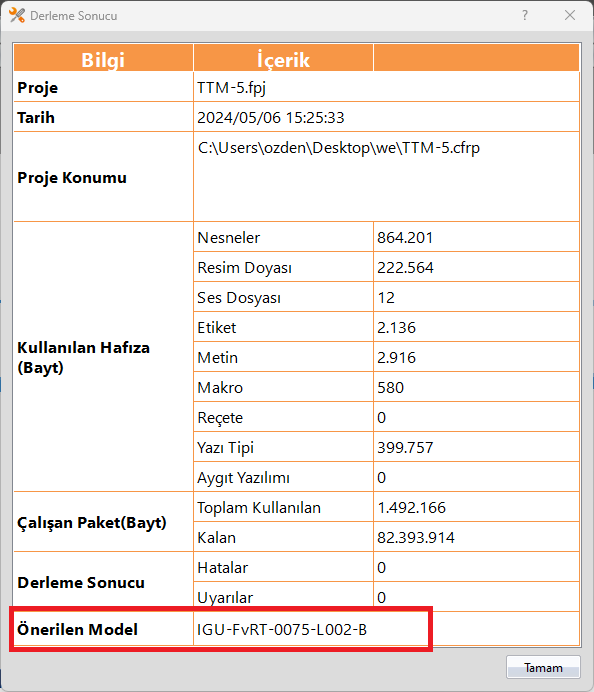The height and width of the screenshot is (692, 594).
Task: Select the value 2.916
Action: tap(396, 357)
